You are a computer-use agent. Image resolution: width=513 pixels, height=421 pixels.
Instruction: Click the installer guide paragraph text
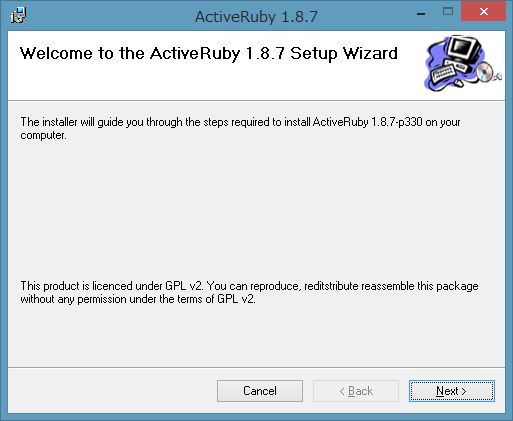click(240, 128)
